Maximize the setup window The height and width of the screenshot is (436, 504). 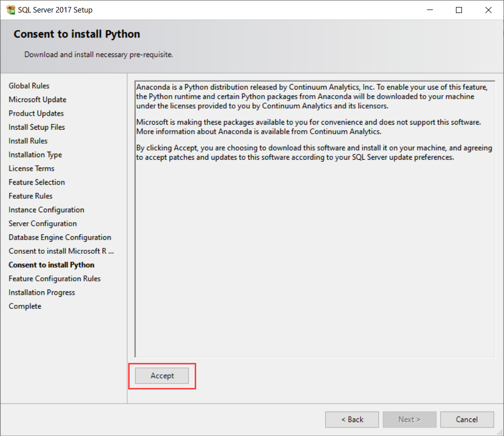point(459,10)
